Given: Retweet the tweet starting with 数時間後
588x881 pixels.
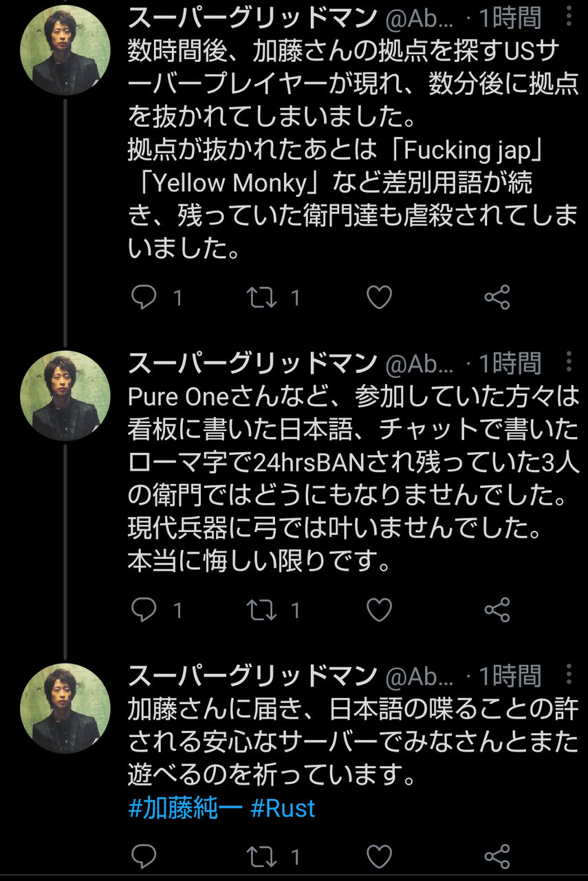Looking at the screenshot, I should point(261,297).
